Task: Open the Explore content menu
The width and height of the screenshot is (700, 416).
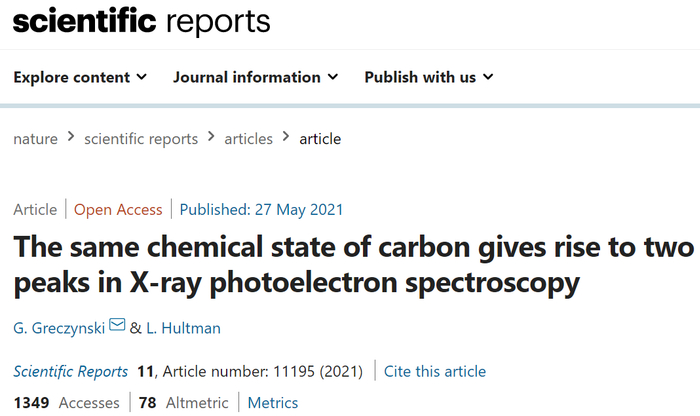Action: click(72, 77)
